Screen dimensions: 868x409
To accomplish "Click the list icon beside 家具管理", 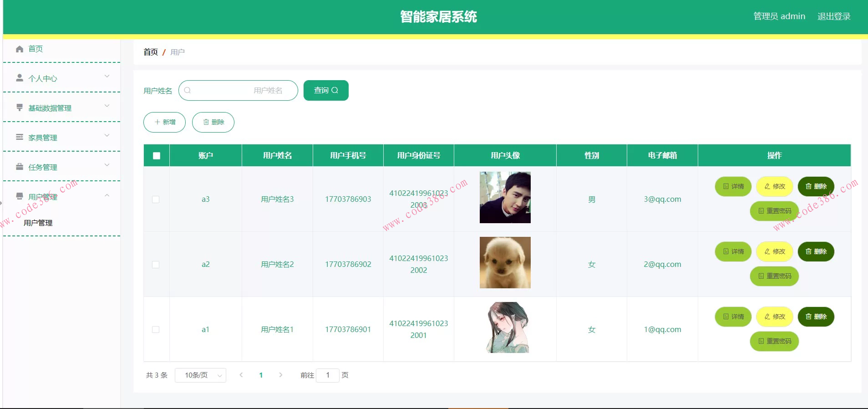I will coord(20,137).
